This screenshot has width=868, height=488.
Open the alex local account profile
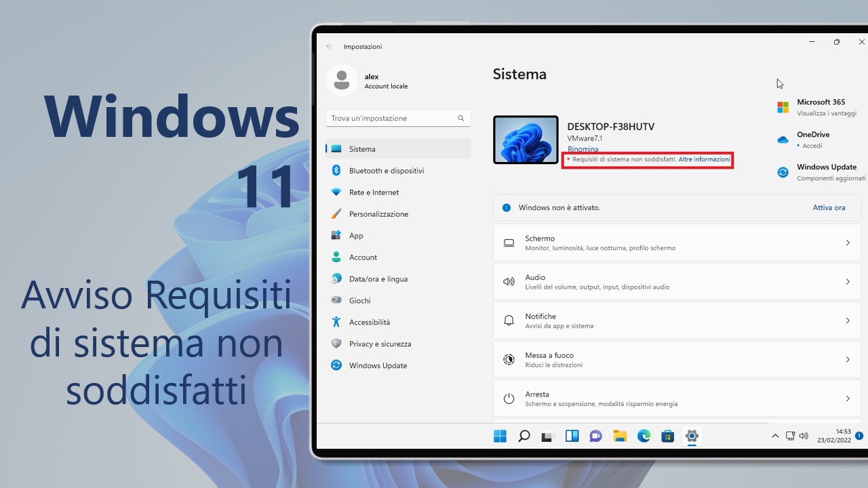point(368,81)
